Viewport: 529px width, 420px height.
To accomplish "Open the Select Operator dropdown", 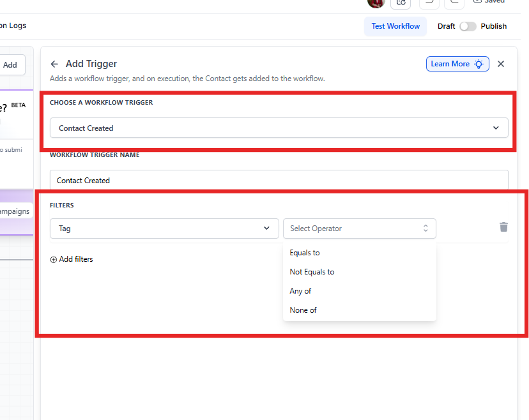I will (x=359, y=229).
